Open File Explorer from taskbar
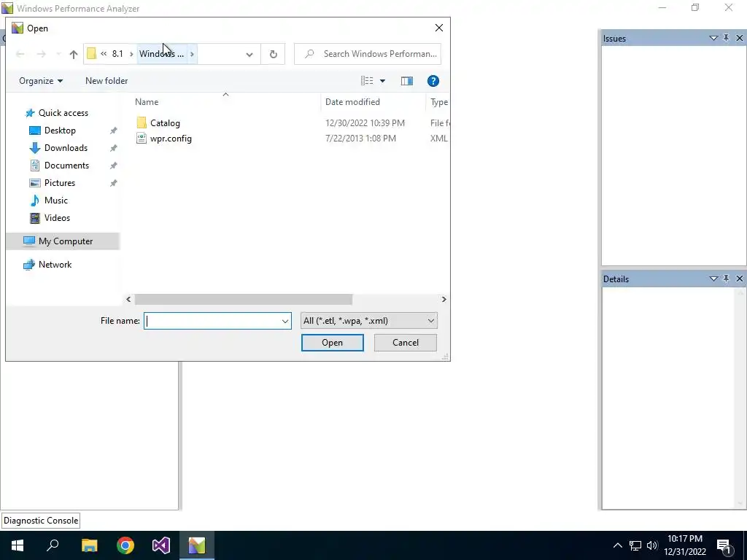This screenshot has width=747, height=560. click(x=89, y=545)
